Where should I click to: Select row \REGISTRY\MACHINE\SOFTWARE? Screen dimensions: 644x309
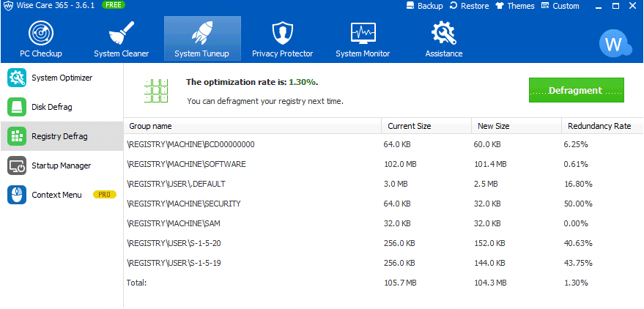(383, 164)
